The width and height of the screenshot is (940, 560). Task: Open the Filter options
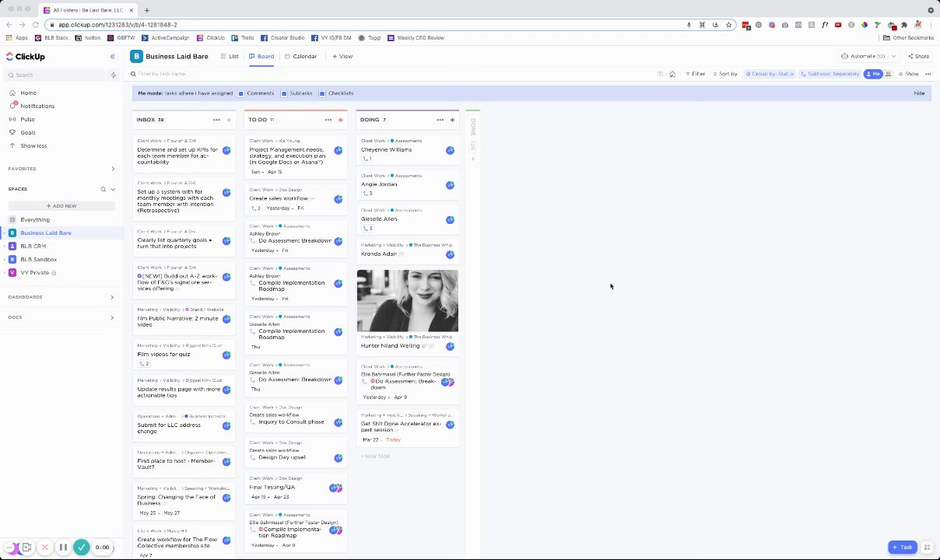coord(695,74)
